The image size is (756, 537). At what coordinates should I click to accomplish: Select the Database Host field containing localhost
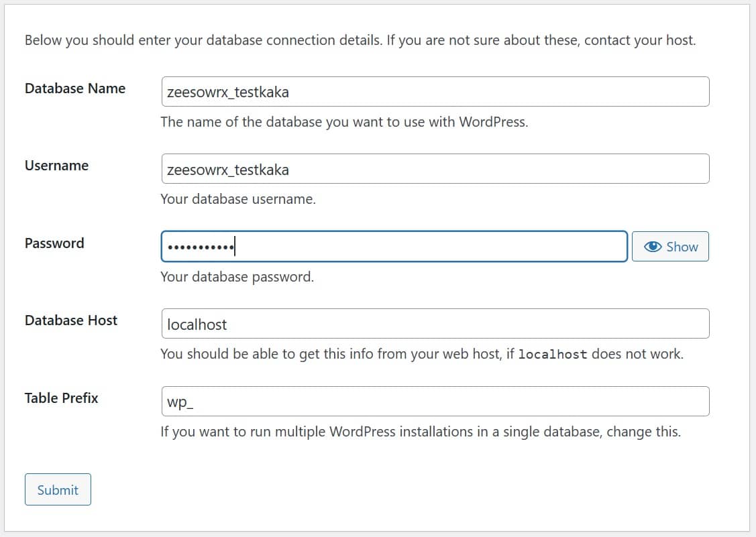[x=435, y=323]
